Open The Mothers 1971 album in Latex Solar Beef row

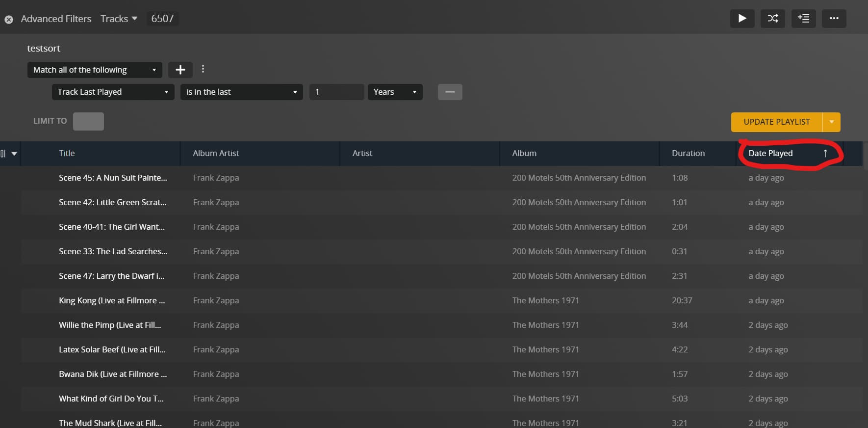(x=546, y=349)
